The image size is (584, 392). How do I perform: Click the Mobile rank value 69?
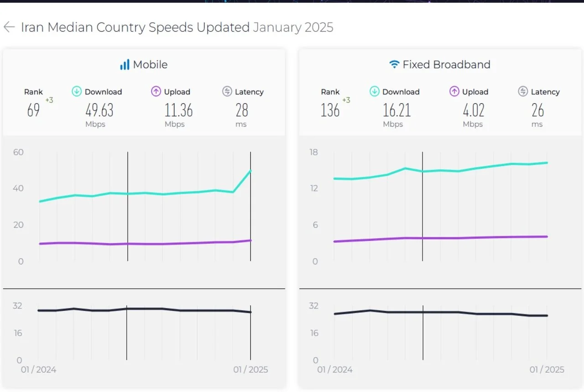[x=33, y=110]
